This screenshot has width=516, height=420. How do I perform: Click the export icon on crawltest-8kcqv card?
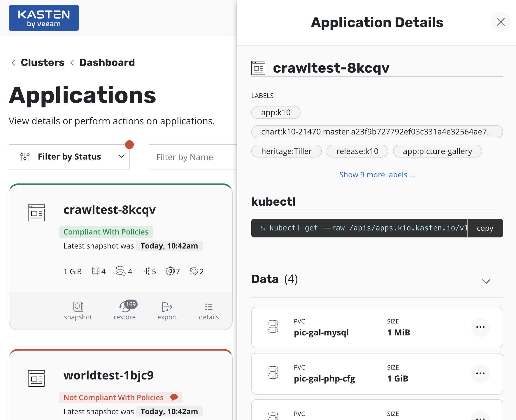point(167,307)
